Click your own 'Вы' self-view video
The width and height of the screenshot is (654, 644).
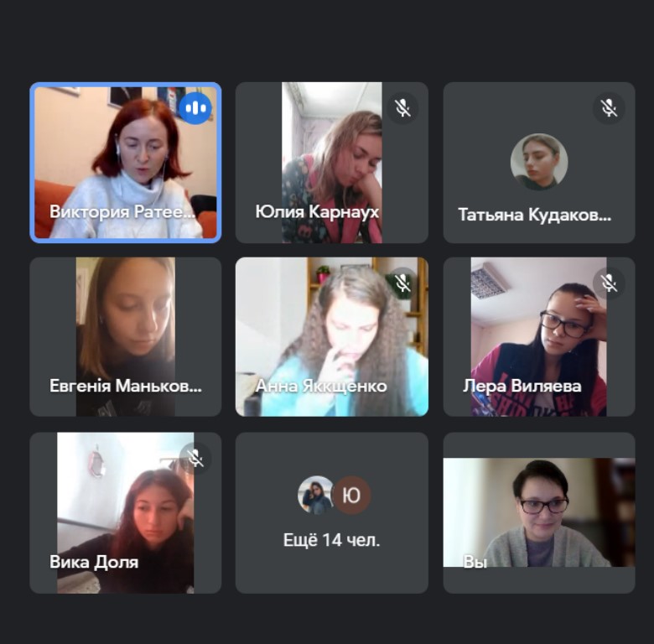point(539,512)
